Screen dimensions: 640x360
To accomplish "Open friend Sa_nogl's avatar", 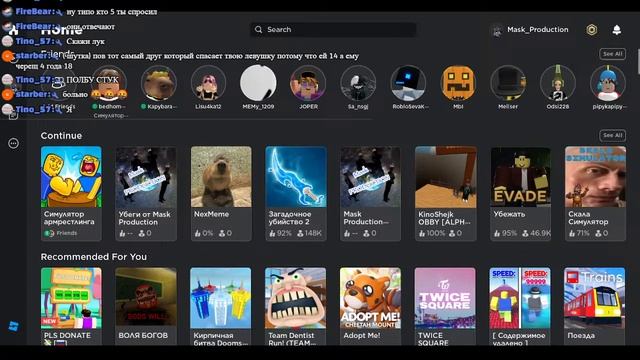I will click(x=358, y=83).
